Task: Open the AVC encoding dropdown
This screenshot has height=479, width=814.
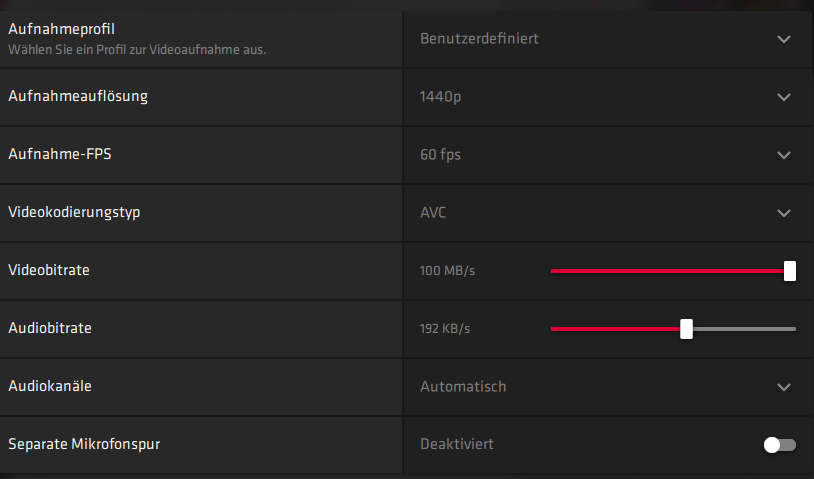Action: coord(435,213)
